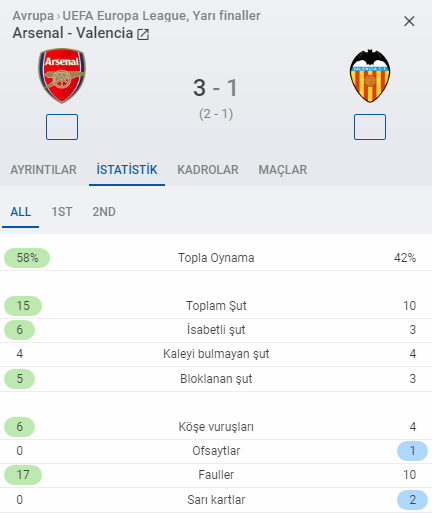Tick the checkbox under Arsenal logo

tap(62, 127)
